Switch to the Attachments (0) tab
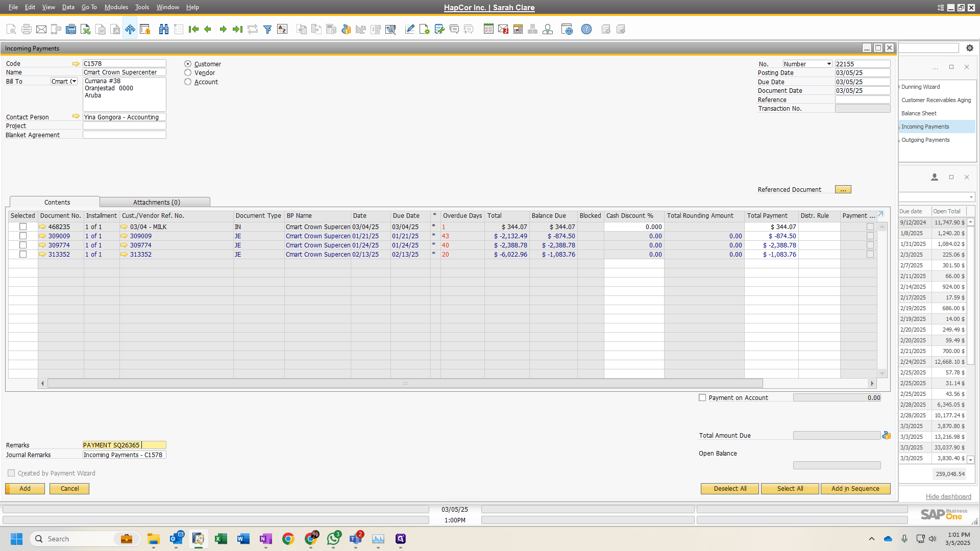The width and height of the screenshot is (980, 551). [156, 202]
